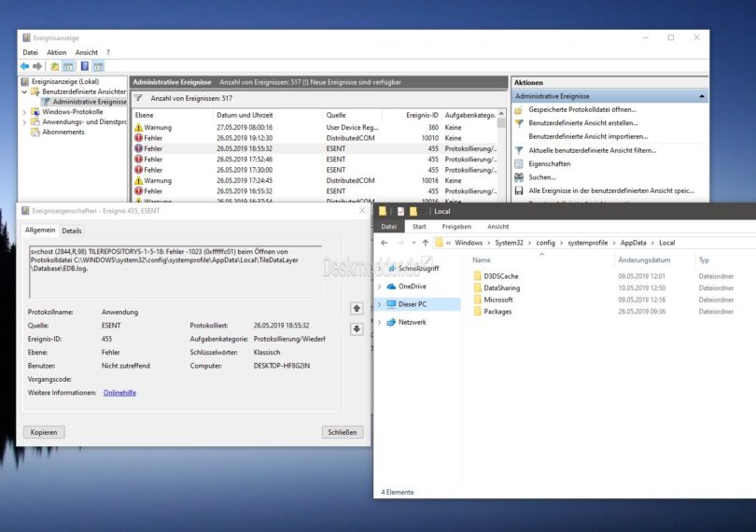Click the Kopieren button

[44, 432]
